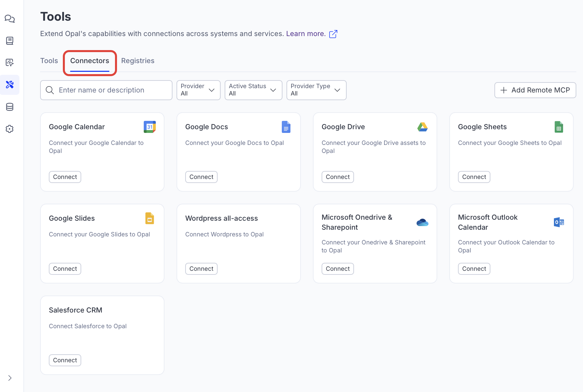Screen dimensions: 583x392
Task: Switch to the Registries tab
Action: pos(138,61)
